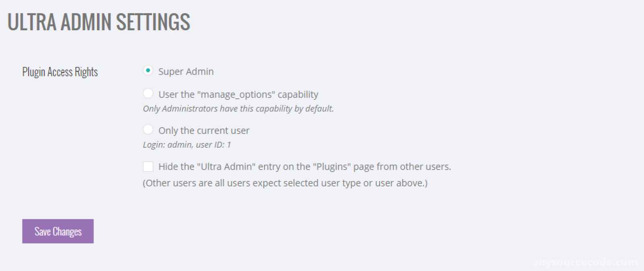The image size is (644, 271).
Task: Click the Save Changes button
Action: [x=58, y=231]
